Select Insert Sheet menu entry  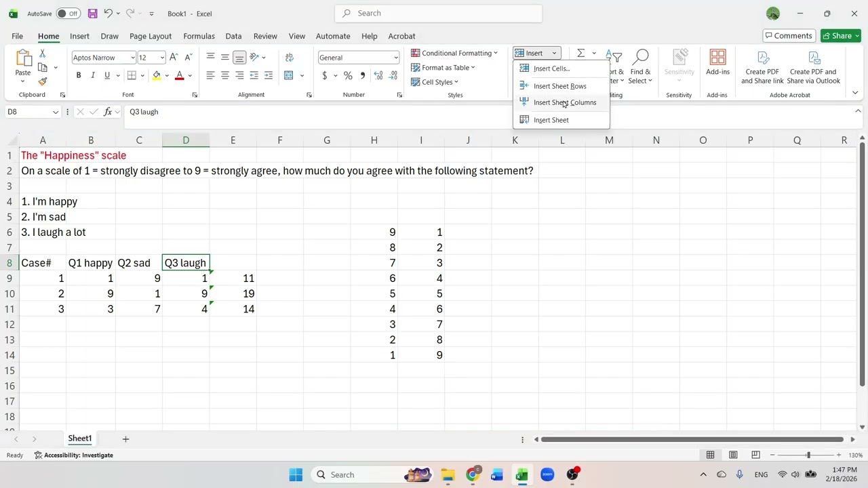coord(561,120)
